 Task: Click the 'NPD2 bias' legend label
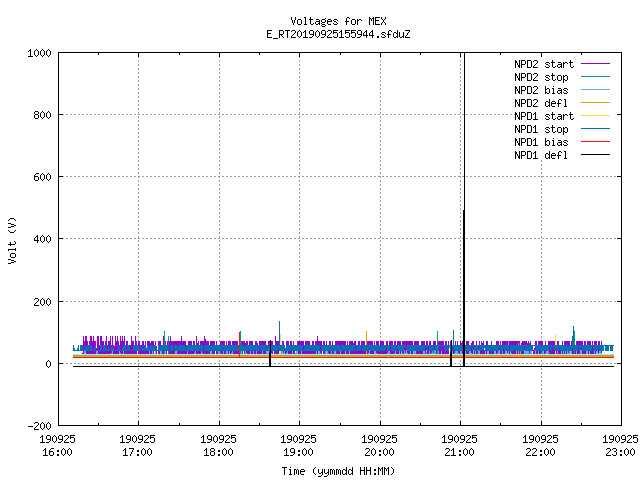click(x=541, y=90)
